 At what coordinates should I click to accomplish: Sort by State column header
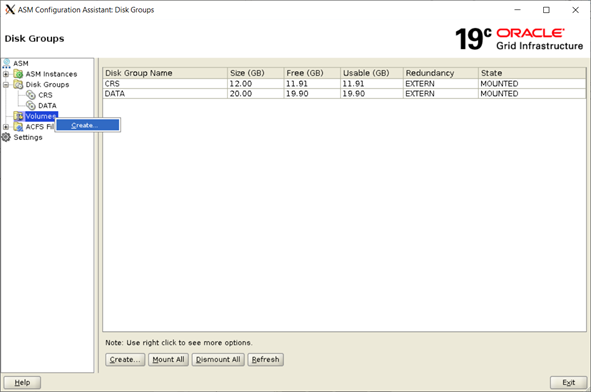[532, 73]
